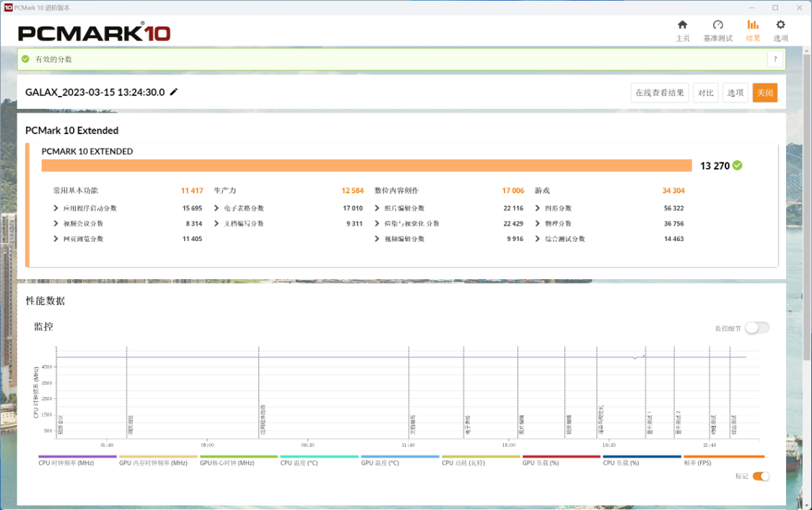
Task: Click the 文档编写 marker line on the chart
Action: pyautogui.click(x=409, y=392)
